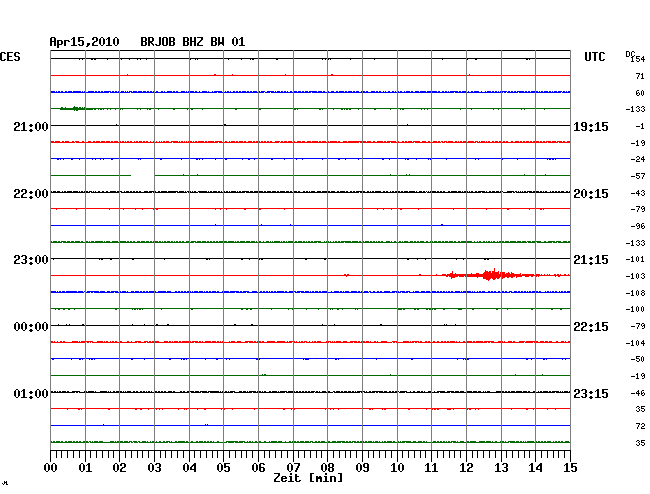Screen dimensions: 650x494
Task: Select the 23:15 UTC time label
Action: click(x=591, y=393)
